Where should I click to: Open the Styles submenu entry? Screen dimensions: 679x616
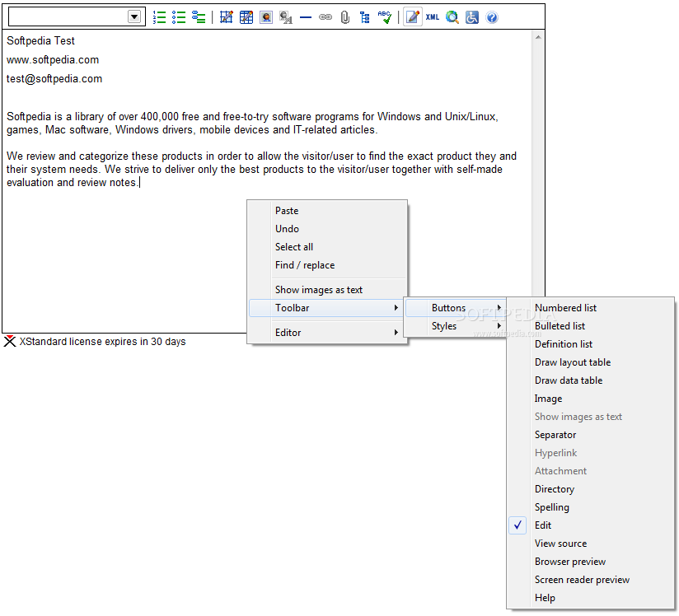click(x=455, y=326)
